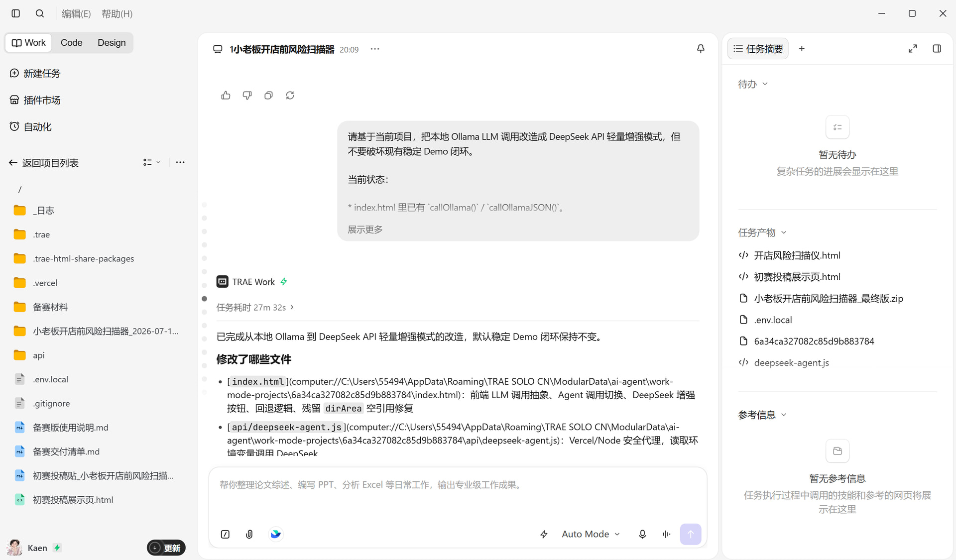Expand the right panel to fullscreen
The width and height of the screenshot is (956, 560).
point(913,49)
